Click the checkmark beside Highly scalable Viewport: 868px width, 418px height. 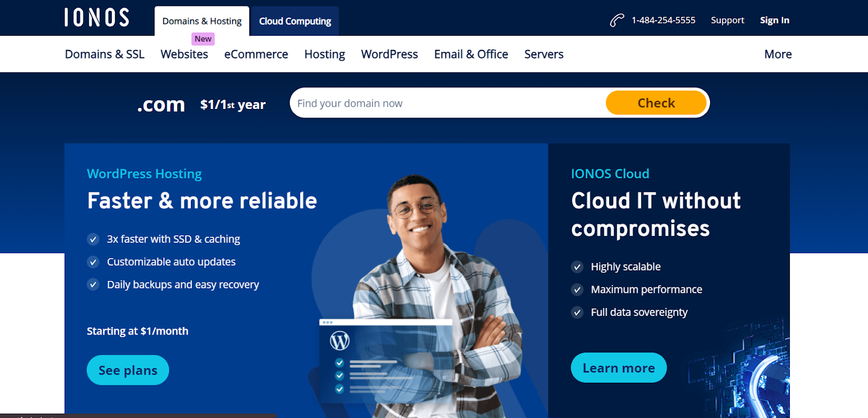pos(577,267)
